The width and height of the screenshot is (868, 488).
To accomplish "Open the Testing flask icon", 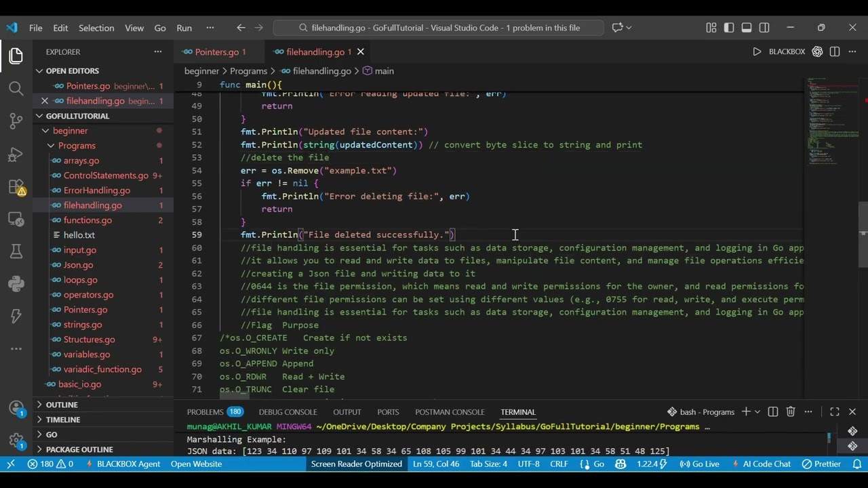I will 16,251.
